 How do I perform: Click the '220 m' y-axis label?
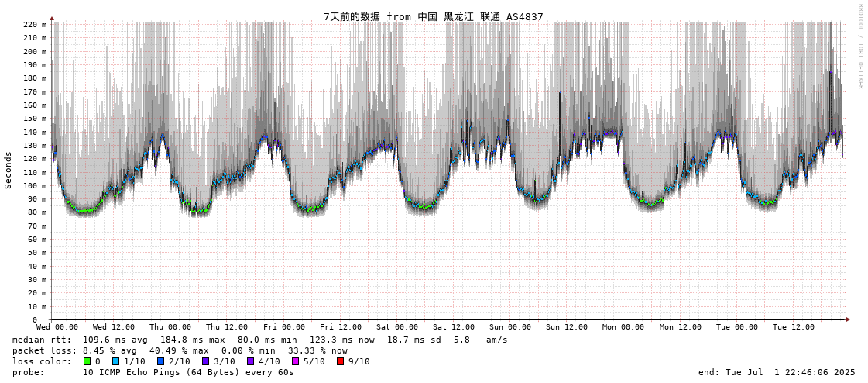click(x=36, y=24)
